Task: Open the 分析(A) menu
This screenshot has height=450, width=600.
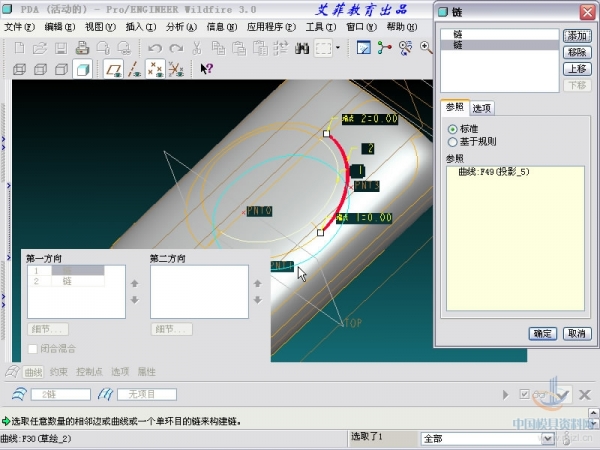Action: click(x=181, y=27)
